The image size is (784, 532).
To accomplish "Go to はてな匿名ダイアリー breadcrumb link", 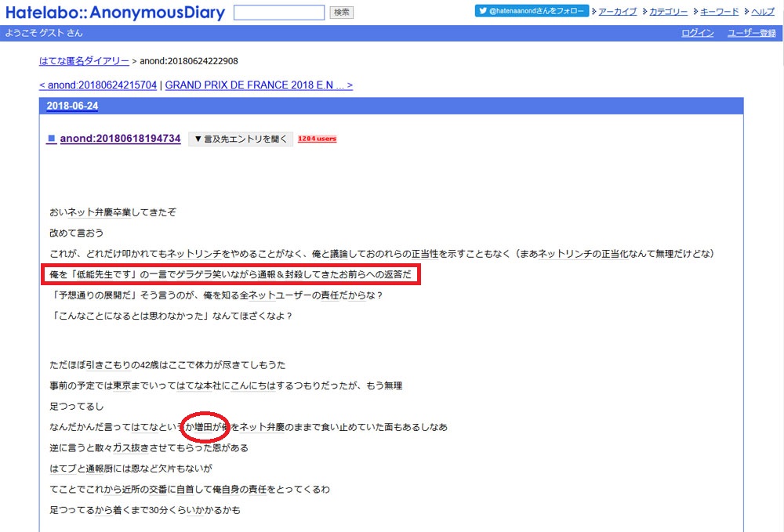I will 84,61.
